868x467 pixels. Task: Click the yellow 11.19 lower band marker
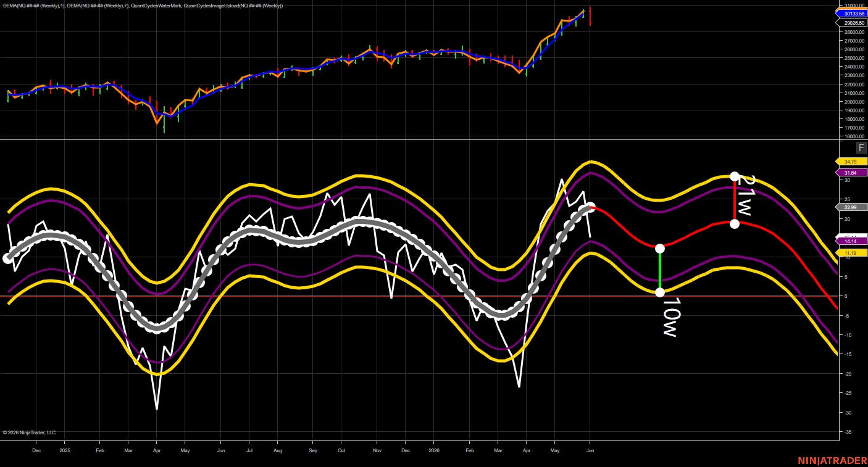(x=851, y=253)
